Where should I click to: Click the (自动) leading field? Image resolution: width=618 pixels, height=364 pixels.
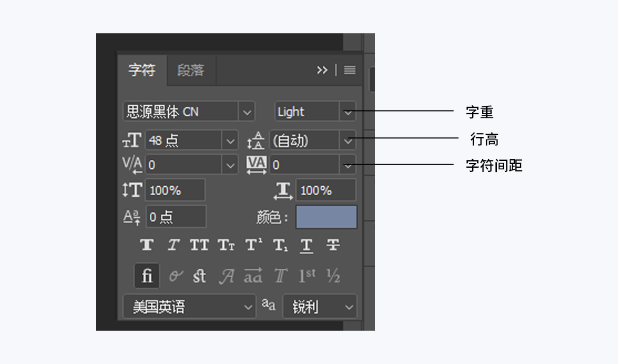click(x=304, y=140)
